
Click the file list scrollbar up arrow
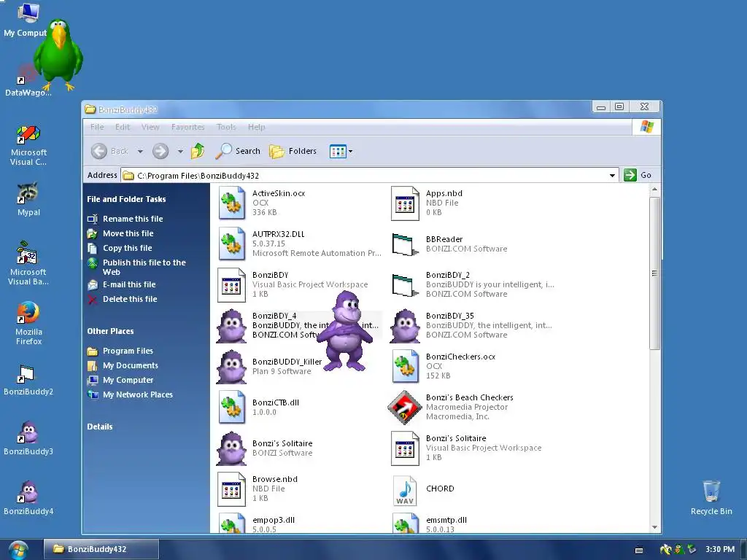point(654,190)
